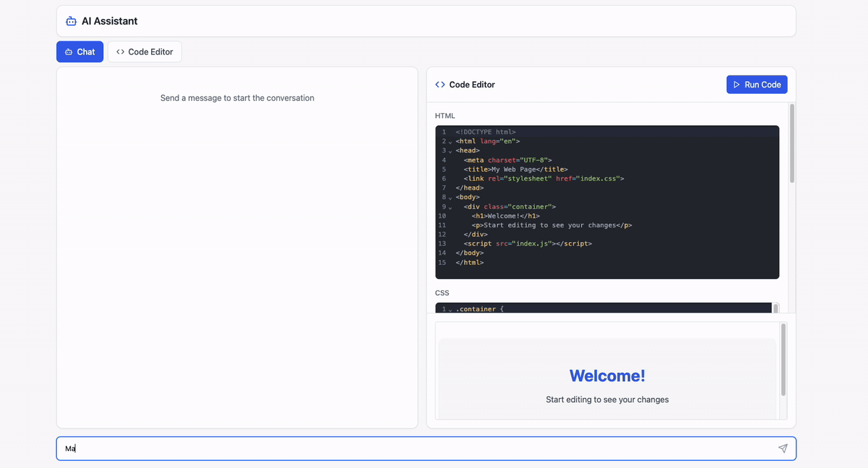Click the "Send a message to start the conversation" text
Image resolution: width=868 pixels, height=468 pixels.
(237, 98)
